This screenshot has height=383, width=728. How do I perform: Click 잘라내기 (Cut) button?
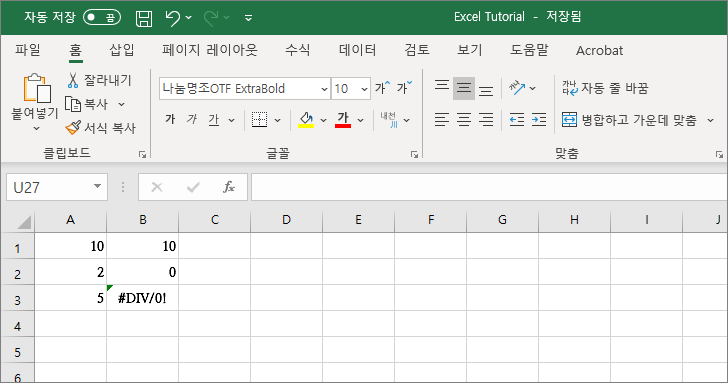click(x=99, y=80)
